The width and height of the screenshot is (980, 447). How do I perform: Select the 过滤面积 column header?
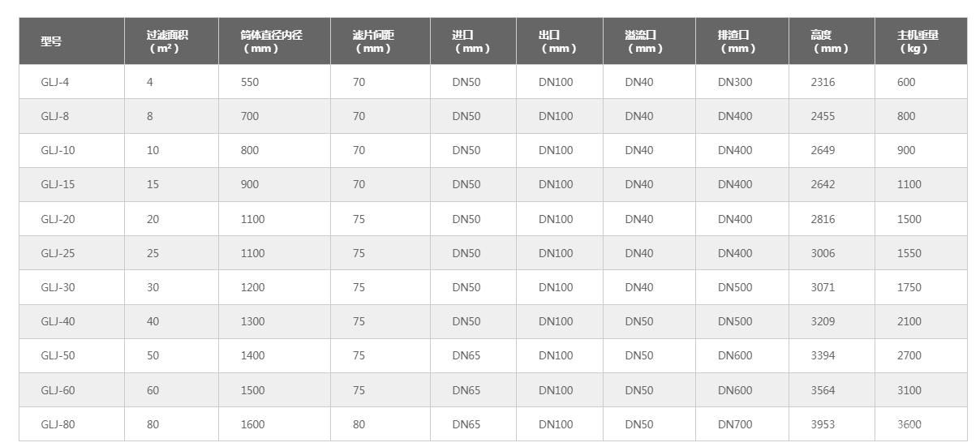click(171, 41)
